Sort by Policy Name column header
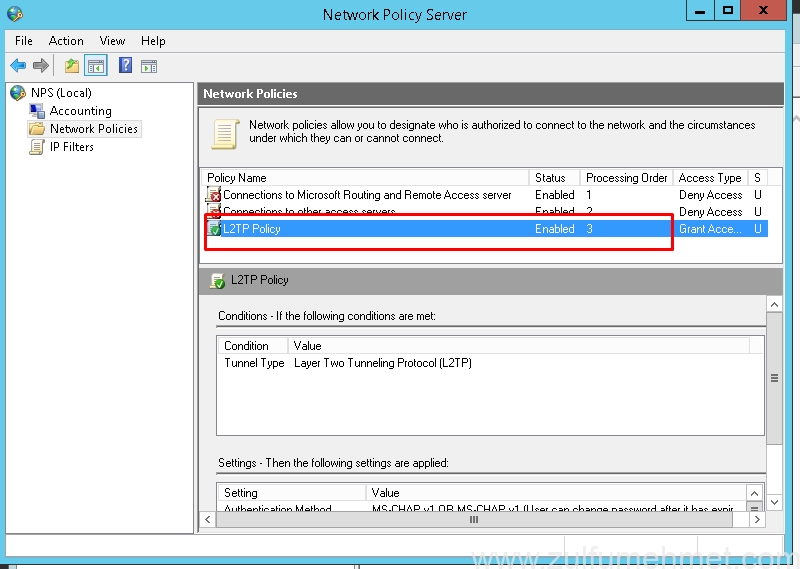 (365, 178)
